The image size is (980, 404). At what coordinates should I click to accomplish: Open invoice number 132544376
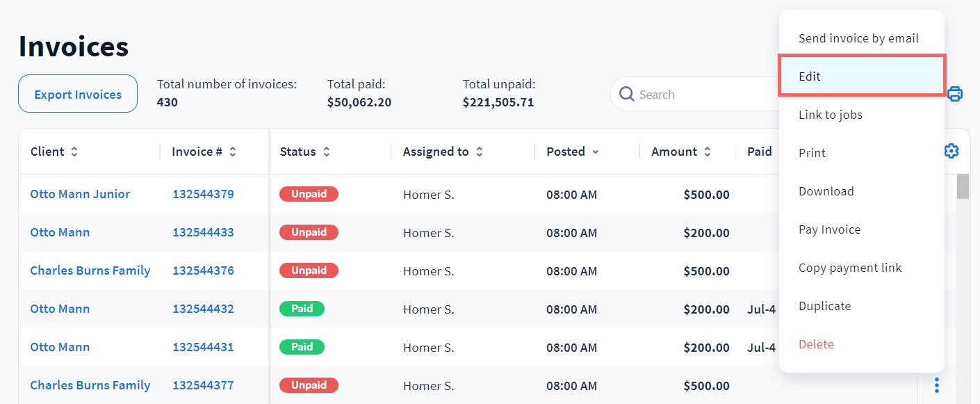pyautogui.click(x=203, y=270)
